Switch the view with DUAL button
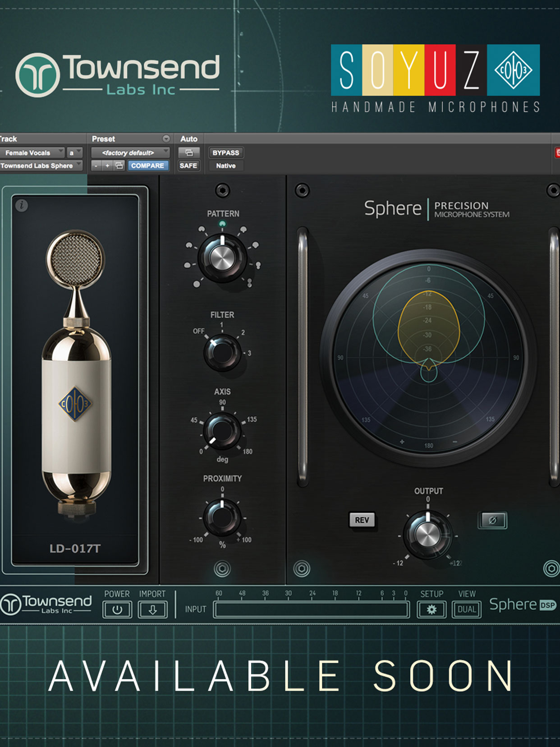Screen dimensions: 560x747 click(467, 610)
